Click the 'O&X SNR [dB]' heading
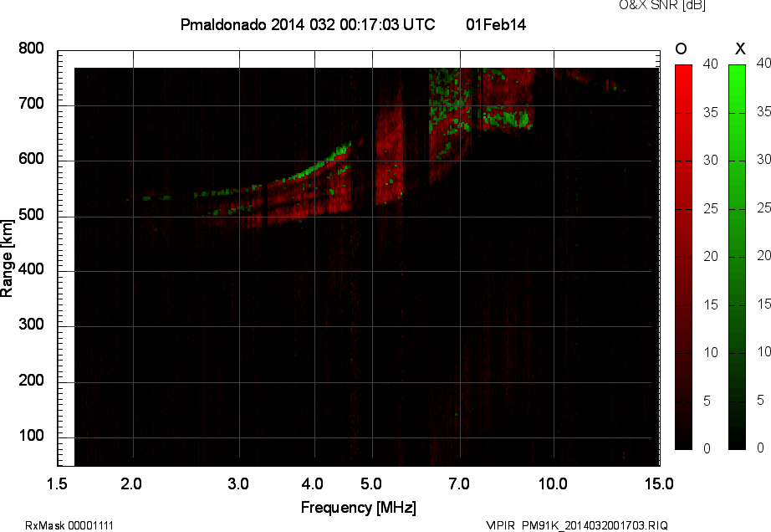The height and width of the screenshot is (532, 771). coord(661,5)
